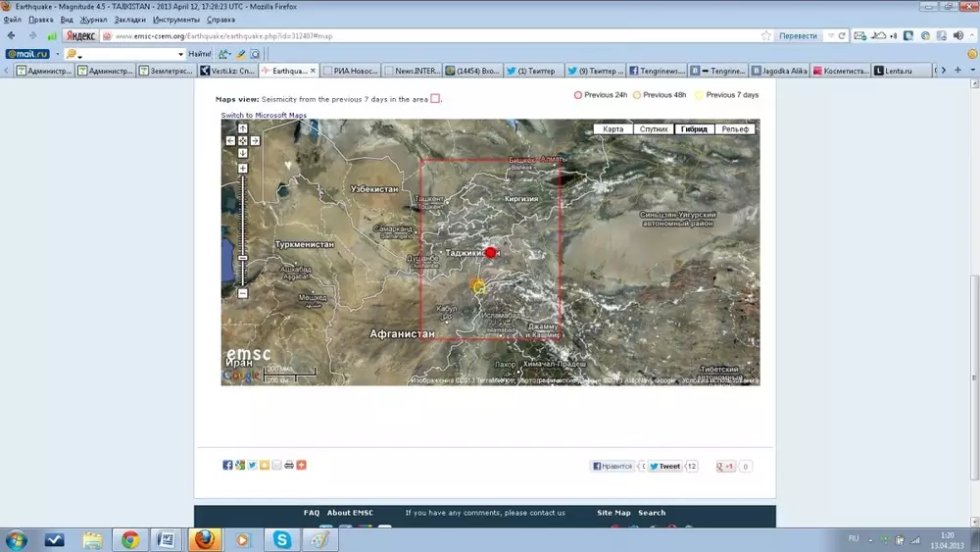Click the Firefox back navigation arrow

(13, 35)
